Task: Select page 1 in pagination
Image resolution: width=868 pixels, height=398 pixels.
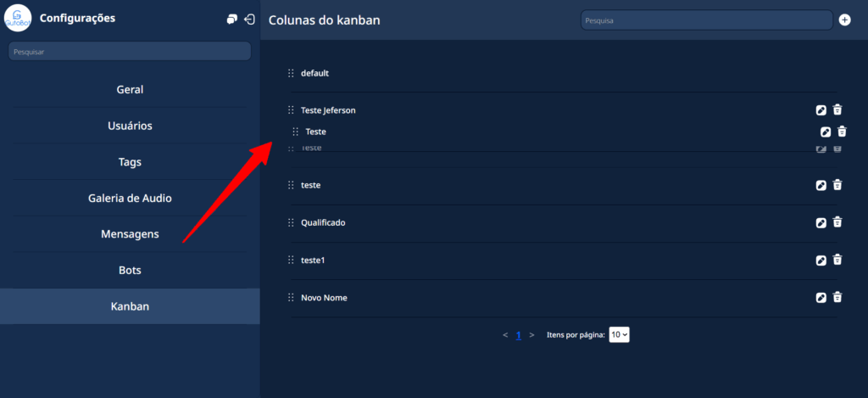Action: coord(518,335)
